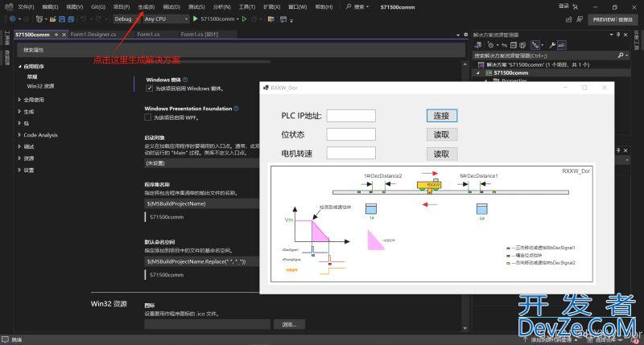The width and height of the screenshot is (644, 345).
Task: Click 读取 button beside 位状态
Action: coord(441,134)
